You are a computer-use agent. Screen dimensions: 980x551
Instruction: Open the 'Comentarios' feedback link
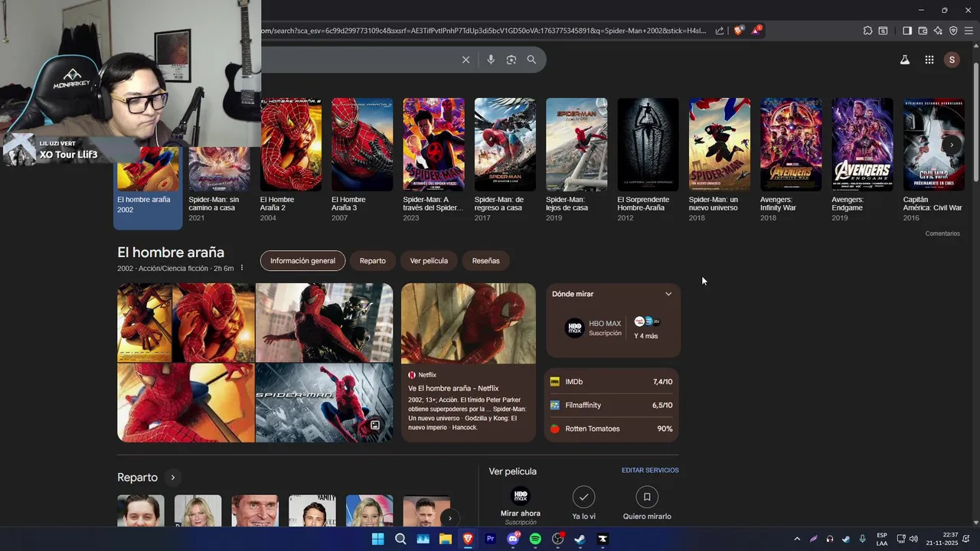(942, 233)
